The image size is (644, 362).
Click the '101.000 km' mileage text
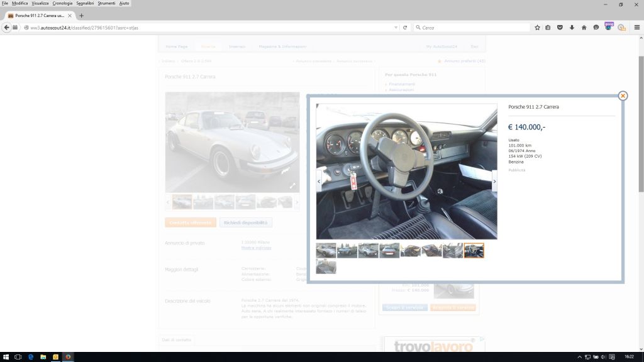click(x=520, y=145)
